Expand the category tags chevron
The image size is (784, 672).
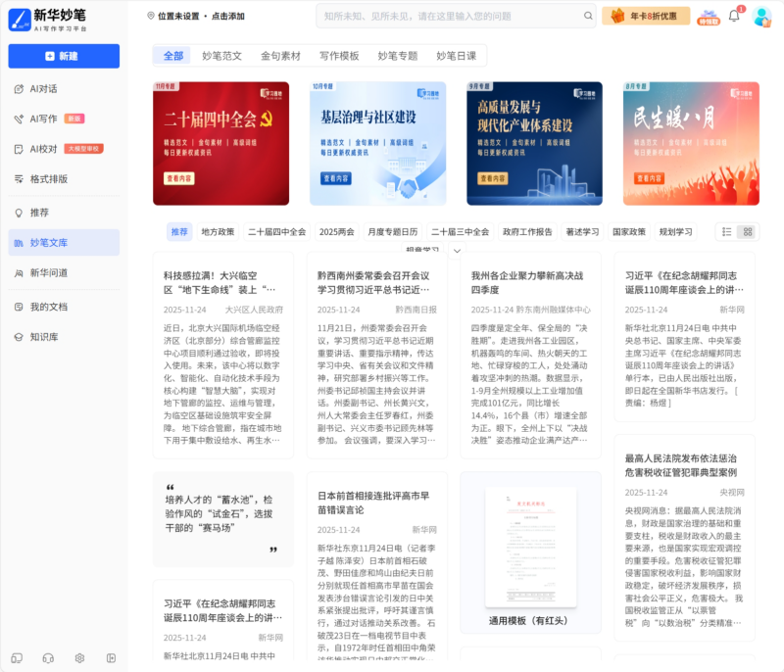(x=457, y=251)
